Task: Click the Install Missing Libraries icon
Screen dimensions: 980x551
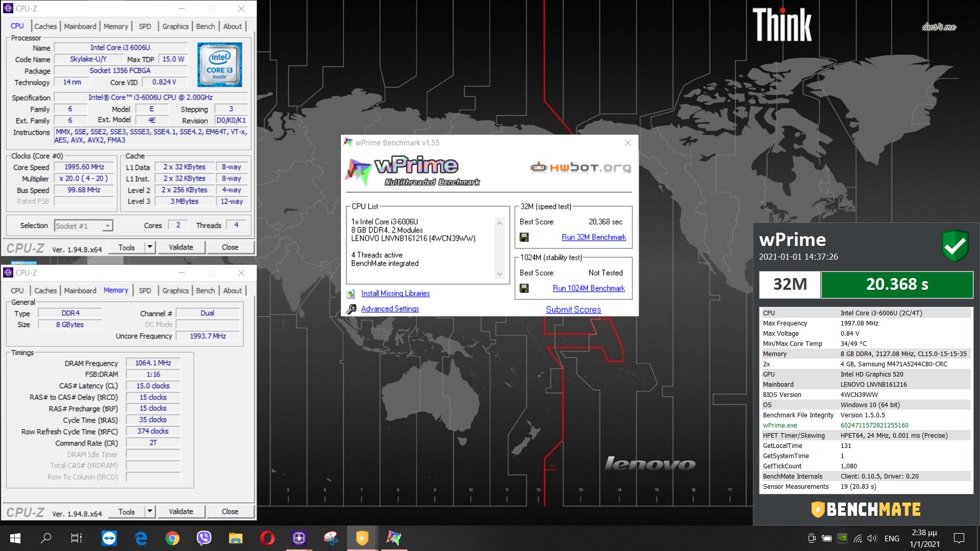Action: click(x=351, y=293)
